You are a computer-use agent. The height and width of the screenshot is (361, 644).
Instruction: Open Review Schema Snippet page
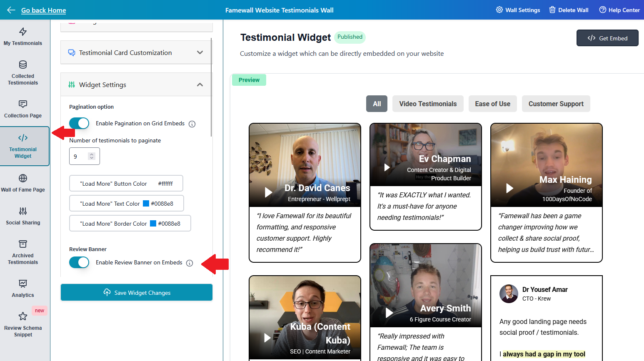coord(23,325)
